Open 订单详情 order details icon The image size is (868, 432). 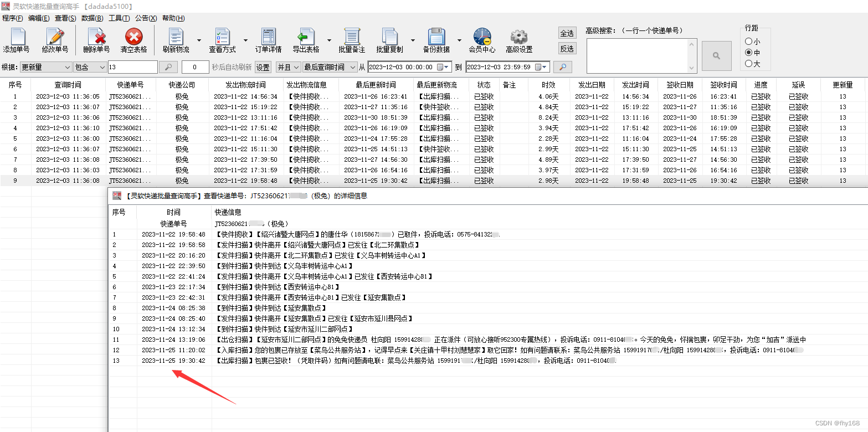(x=268, y=37)
